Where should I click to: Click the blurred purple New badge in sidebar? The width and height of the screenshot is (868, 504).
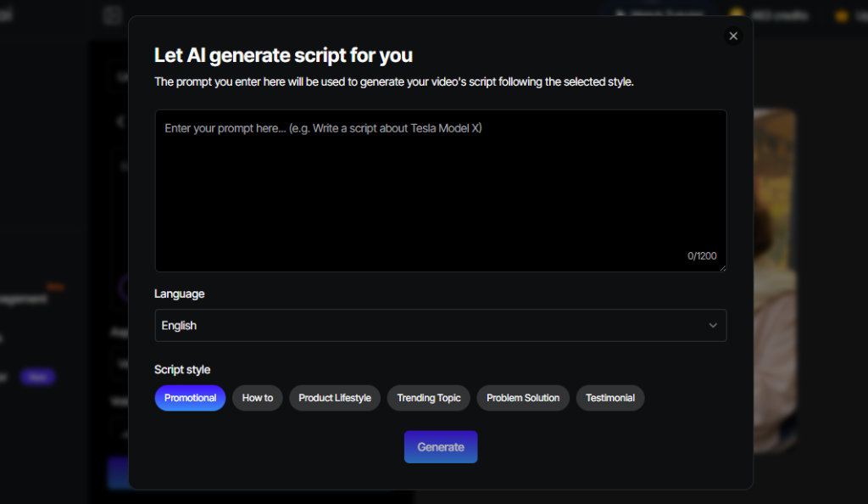[37, 377]
